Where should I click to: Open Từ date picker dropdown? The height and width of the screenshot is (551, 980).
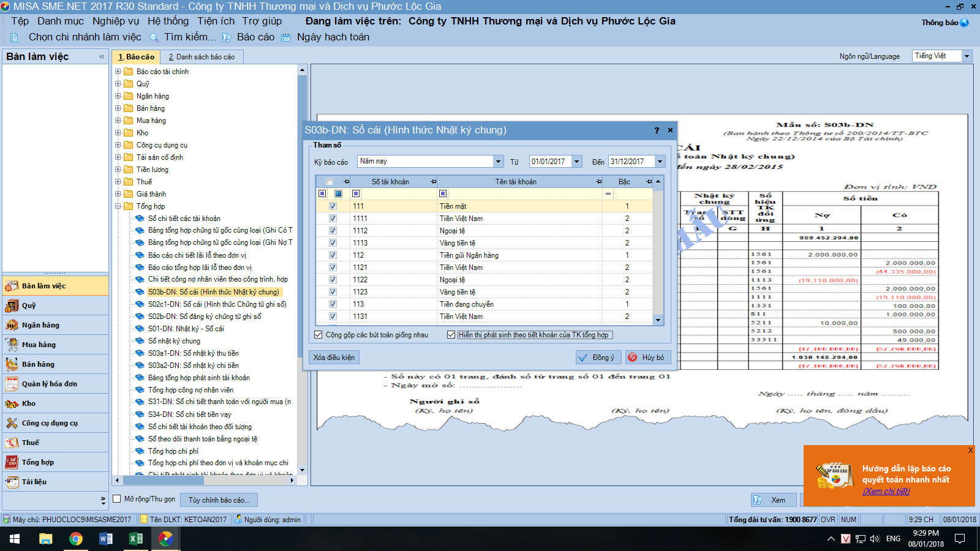(x=576, y=162)
